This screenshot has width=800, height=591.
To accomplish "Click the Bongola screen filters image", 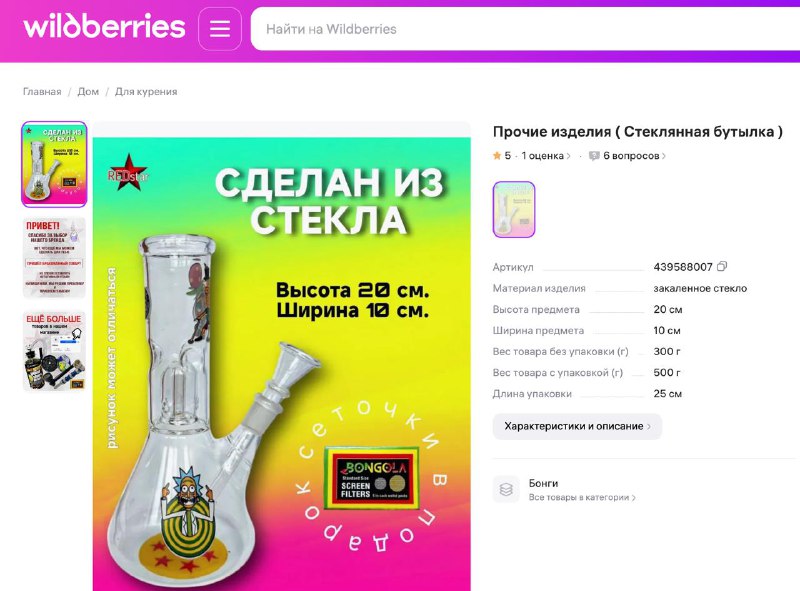I will tap(371, 478).
